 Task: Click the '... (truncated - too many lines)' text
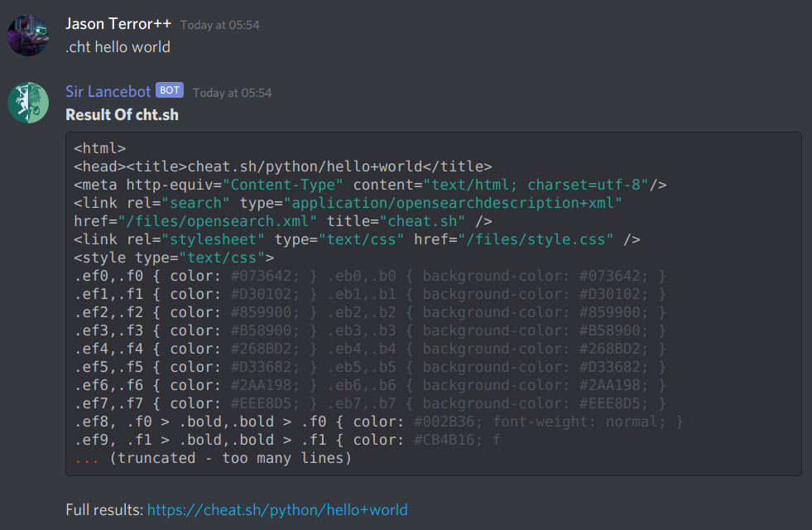click(x=213, y=458)
